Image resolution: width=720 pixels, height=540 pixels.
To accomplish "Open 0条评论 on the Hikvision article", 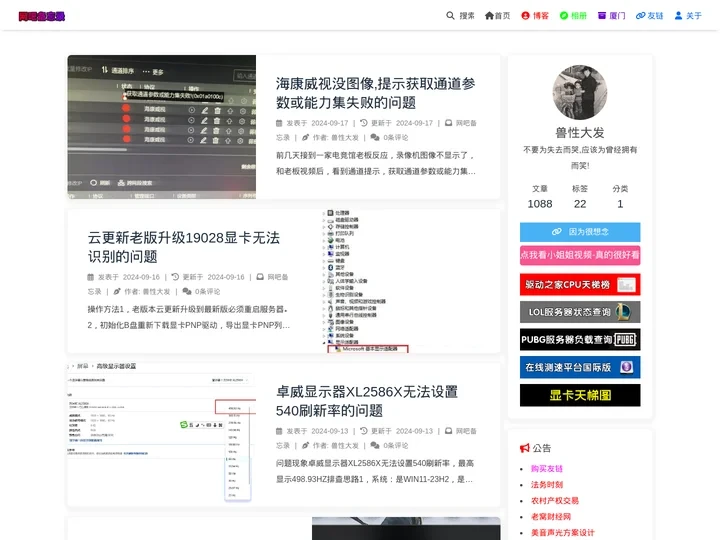I will click(395, 137).
